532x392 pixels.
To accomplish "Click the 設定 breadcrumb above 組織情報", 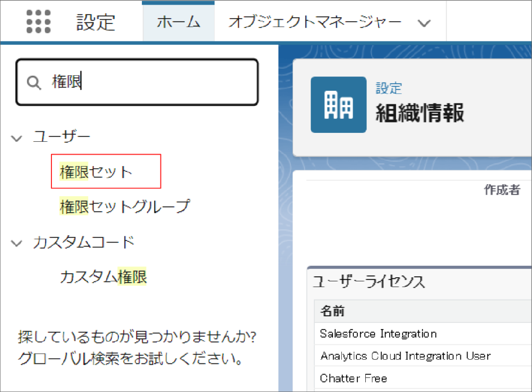I will pyautogui.click(x=389, y=88).
